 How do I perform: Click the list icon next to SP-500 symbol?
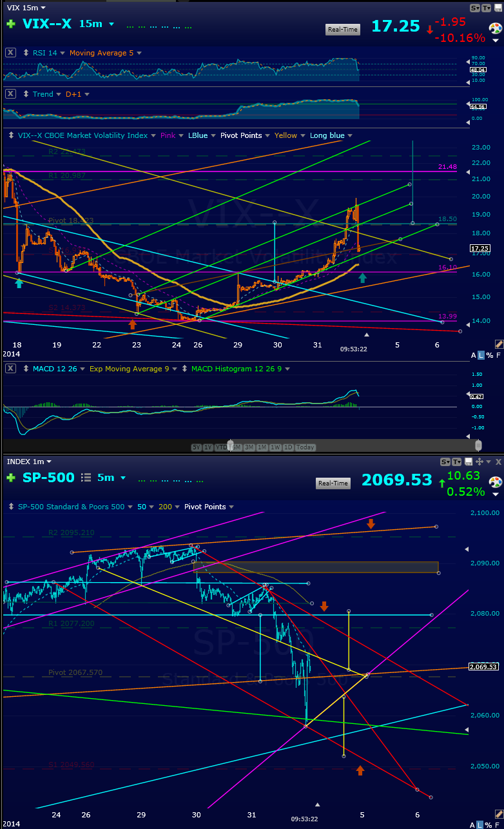[86, 478]
